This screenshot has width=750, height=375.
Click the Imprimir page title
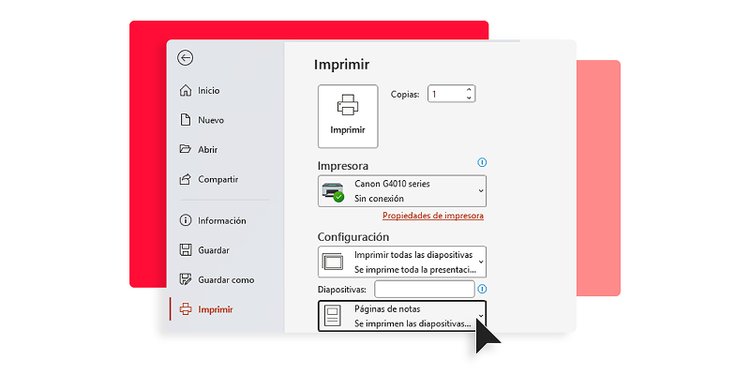[x=342, y=65]
